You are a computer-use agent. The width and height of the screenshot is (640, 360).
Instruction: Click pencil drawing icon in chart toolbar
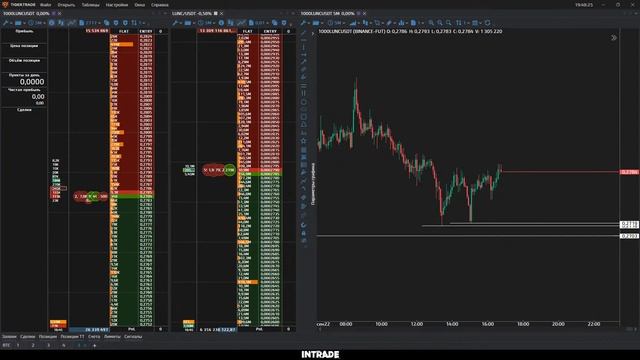click(x=389, y=23)
